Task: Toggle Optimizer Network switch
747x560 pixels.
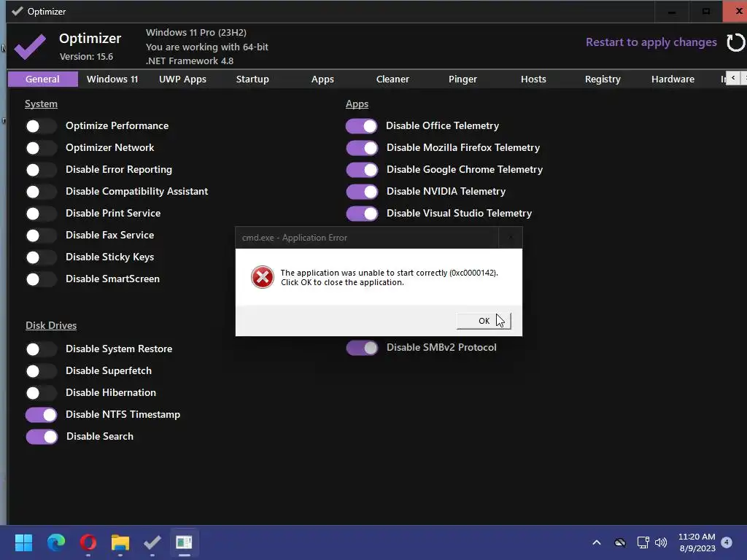Action: 42,148
